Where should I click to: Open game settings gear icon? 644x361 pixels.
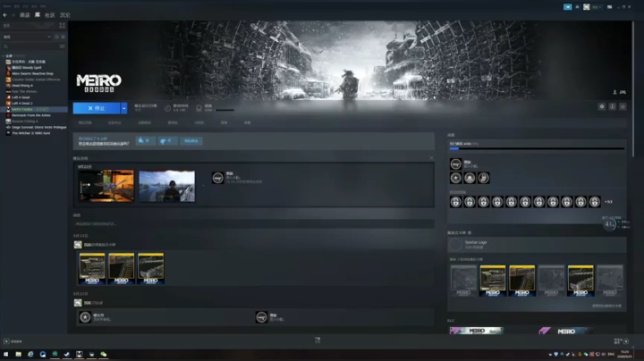[602, 106]
